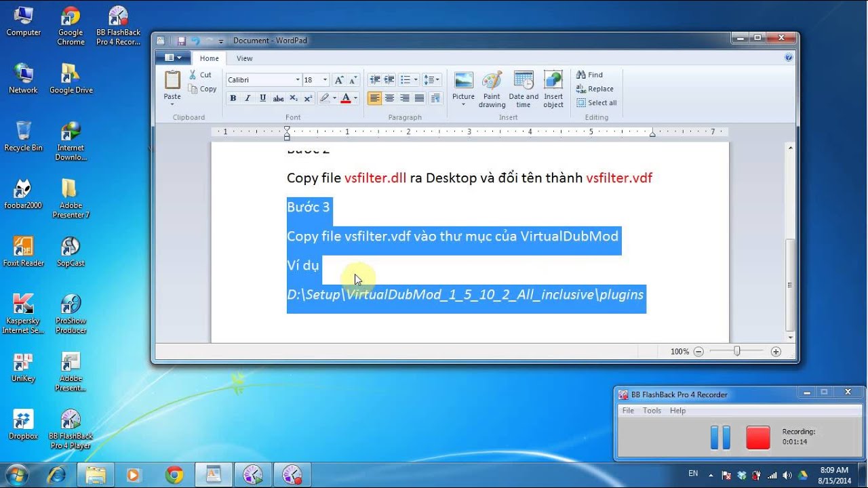
Task: Click Find in the Editing group
Action: (590, 75)
